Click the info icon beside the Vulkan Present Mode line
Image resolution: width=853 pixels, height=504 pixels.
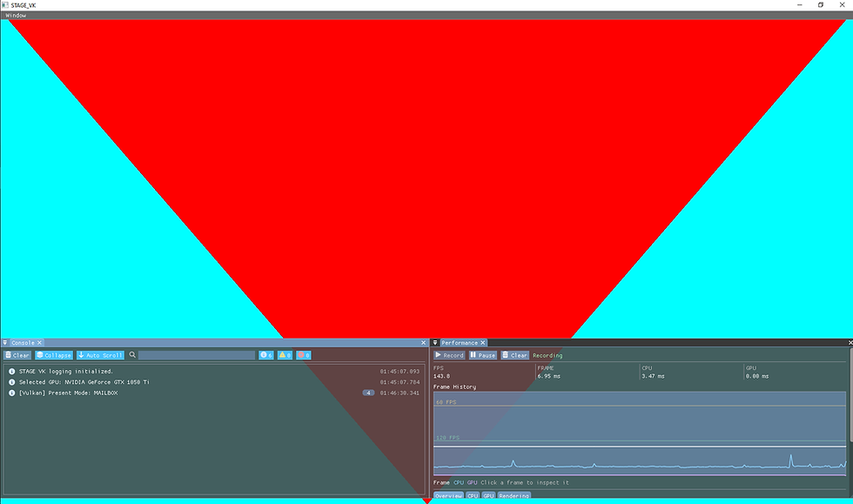[11, 393]
